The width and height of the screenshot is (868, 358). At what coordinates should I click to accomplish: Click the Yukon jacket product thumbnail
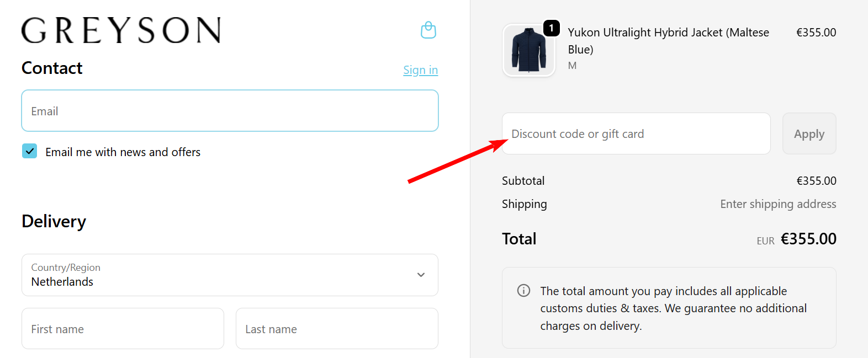pyautogui.click(x=528, y=50)
